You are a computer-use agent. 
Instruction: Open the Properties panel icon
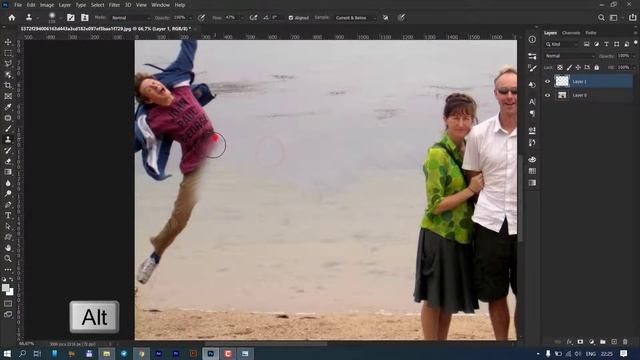click(x=532, y=56)
